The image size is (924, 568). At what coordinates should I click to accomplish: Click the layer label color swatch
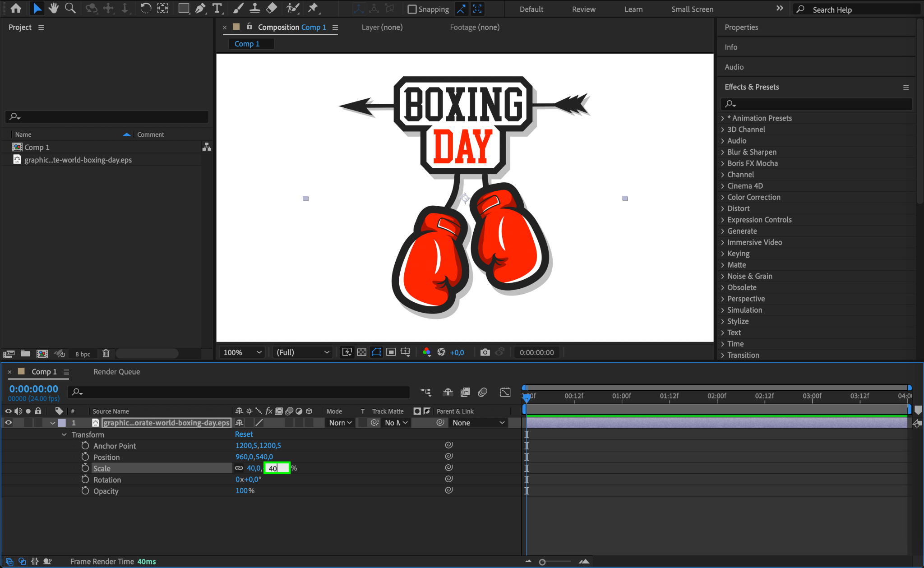(62, 423)
